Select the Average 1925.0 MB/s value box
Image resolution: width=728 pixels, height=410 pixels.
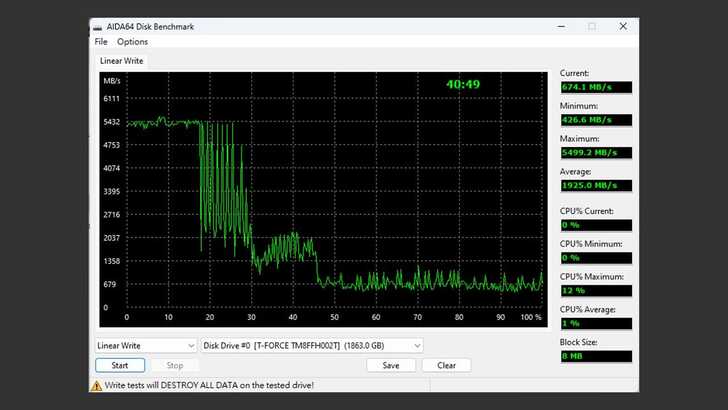pos(596,186)
